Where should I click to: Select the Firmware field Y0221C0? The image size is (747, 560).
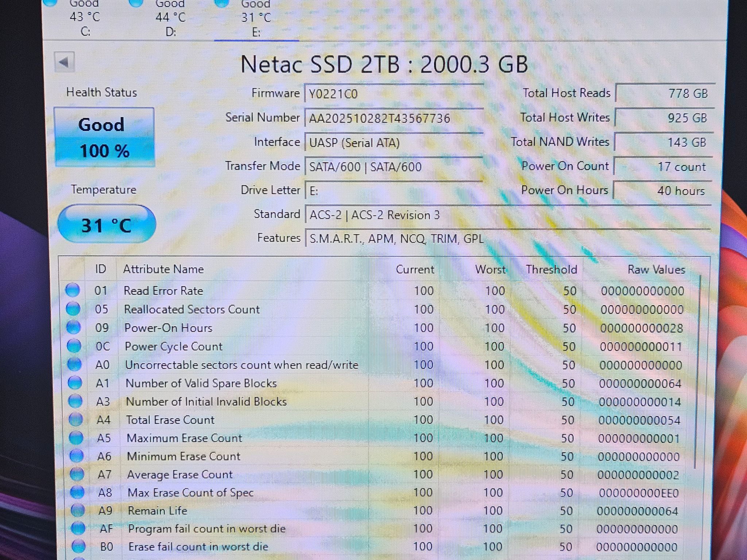pyautogui.click(x=394, y=94)
